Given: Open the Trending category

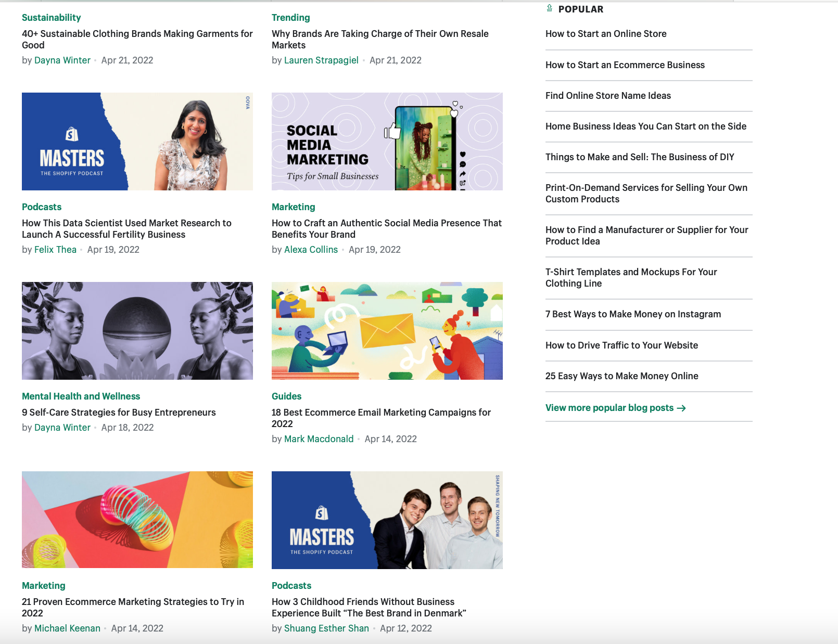Looking at the screenshot, I should 290,17.
